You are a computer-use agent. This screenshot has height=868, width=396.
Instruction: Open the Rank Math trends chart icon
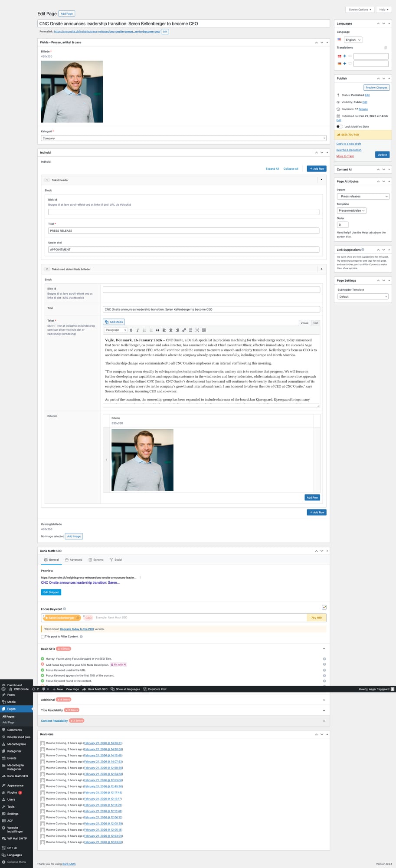pos(324,607)
